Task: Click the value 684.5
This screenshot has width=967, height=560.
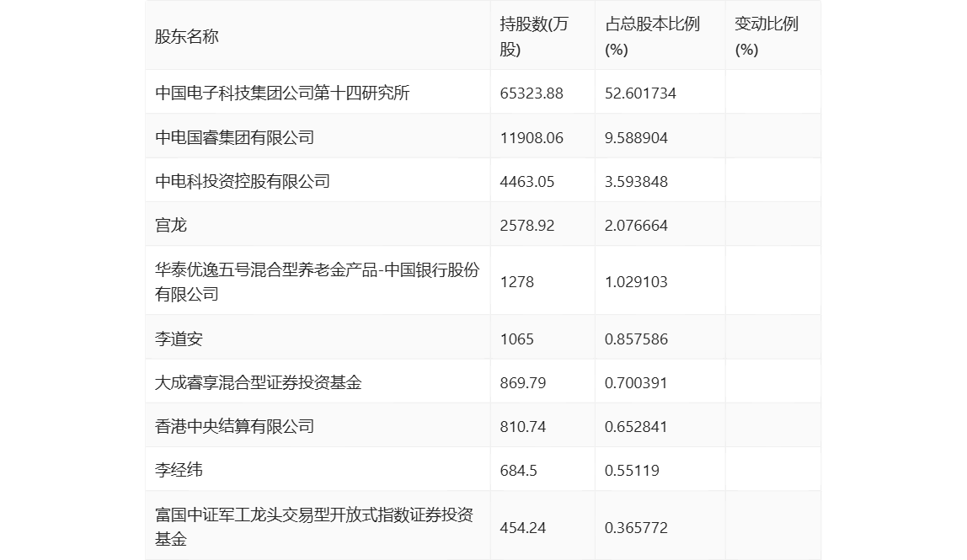Action: [518, 470]
